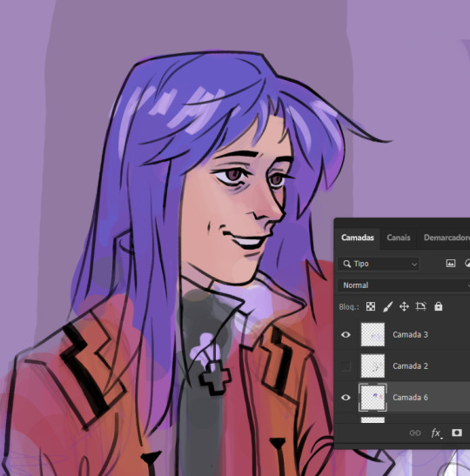Screen dimensions: 470x476
Task: Lock transparent pixels icon
Action: (371, 306)
